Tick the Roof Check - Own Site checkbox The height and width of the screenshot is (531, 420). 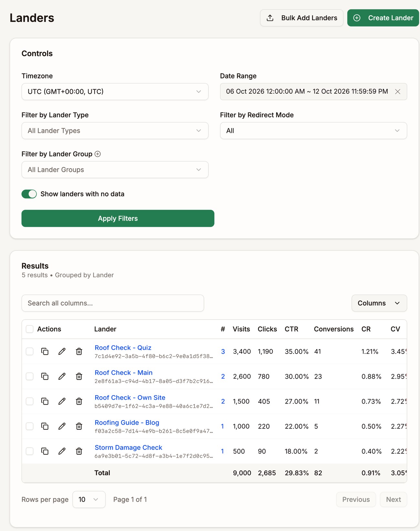30,401
